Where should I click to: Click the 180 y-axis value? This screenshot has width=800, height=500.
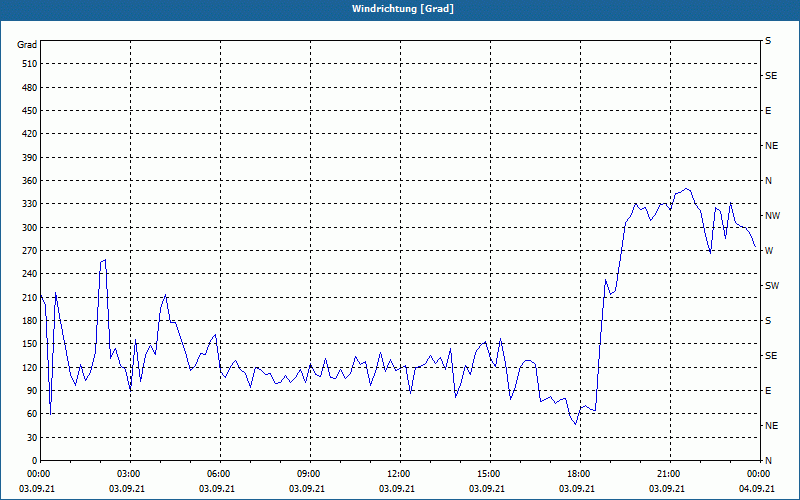click(x=30, y=321)
